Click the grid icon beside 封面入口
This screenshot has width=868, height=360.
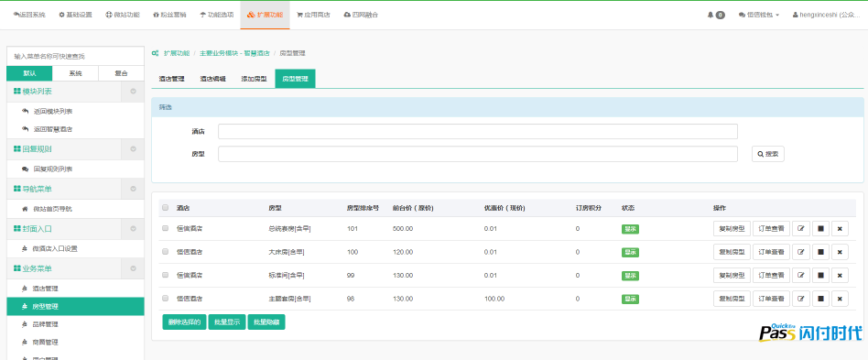(17, 229)
